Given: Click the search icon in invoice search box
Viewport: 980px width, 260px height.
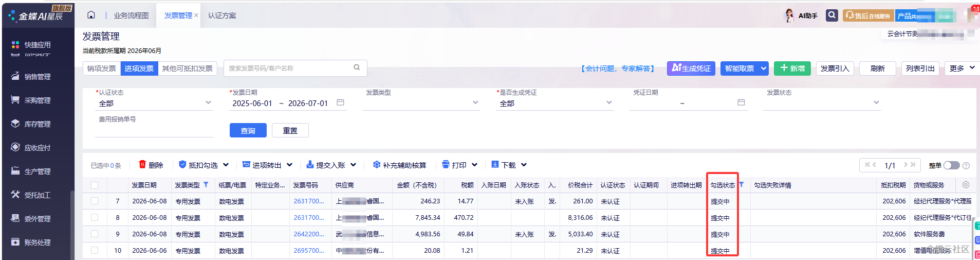Looking at the screenshot, I should [357, 67].
